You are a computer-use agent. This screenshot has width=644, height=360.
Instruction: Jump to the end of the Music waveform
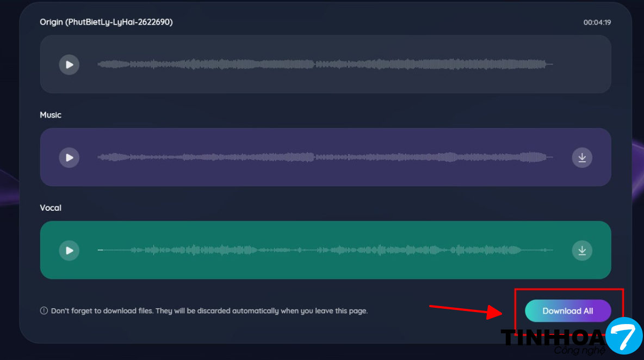552,157
